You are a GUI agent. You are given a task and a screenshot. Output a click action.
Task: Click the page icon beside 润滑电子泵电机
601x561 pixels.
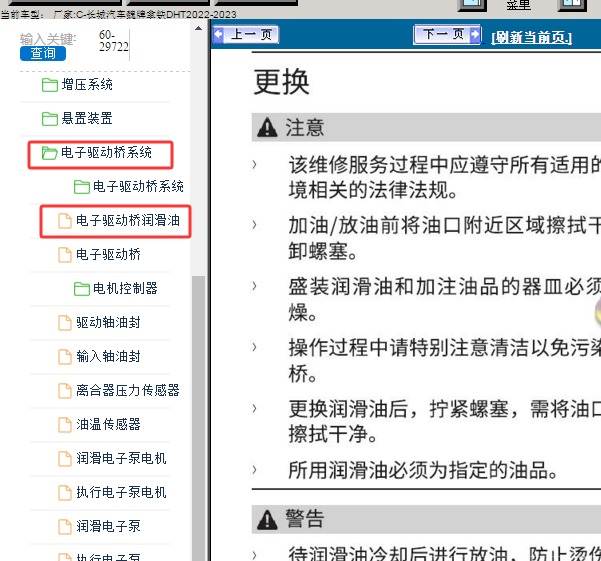[65, 458]
